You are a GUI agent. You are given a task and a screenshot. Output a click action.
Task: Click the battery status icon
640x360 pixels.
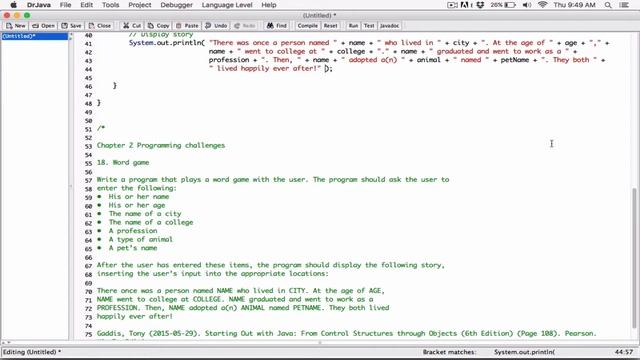tap(510, 5)
